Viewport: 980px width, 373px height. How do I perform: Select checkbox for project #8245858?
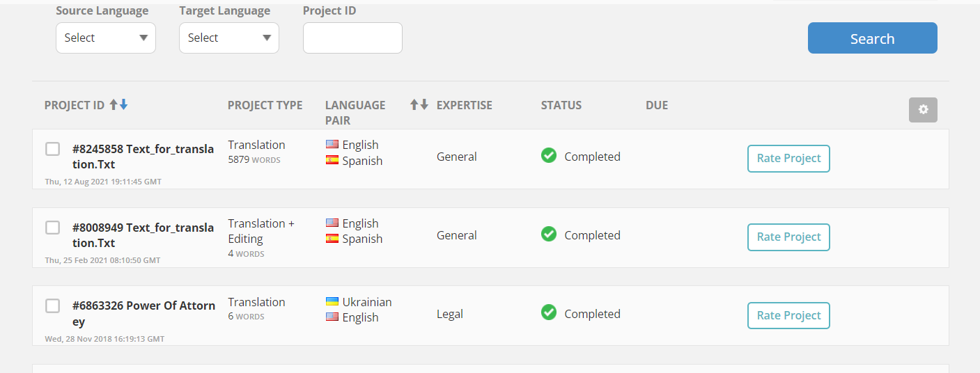coord(52,149)
